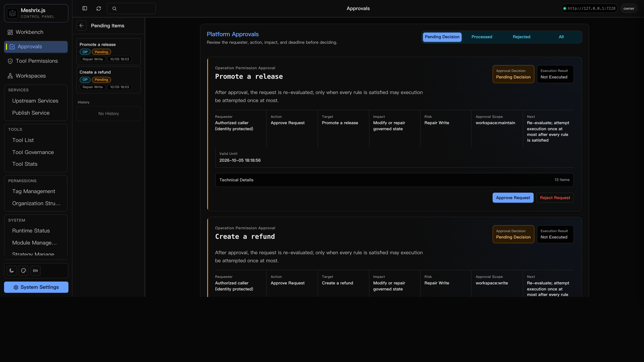
Task: Open Tag Management page
Action: (x=34, y=191)
